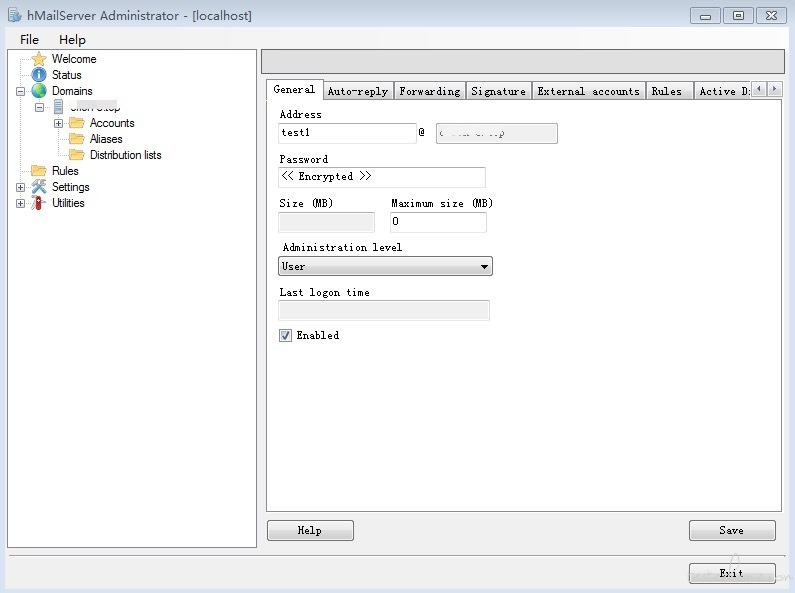Click the Domains globe icon
Screen dimensions: 795x593
(x=39, y=91)
